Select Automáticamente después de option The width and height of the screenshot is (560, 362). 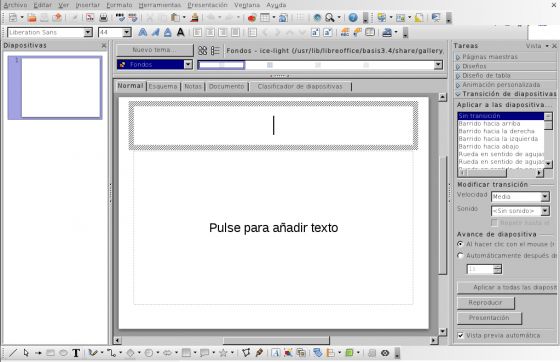tap(460, 256)
